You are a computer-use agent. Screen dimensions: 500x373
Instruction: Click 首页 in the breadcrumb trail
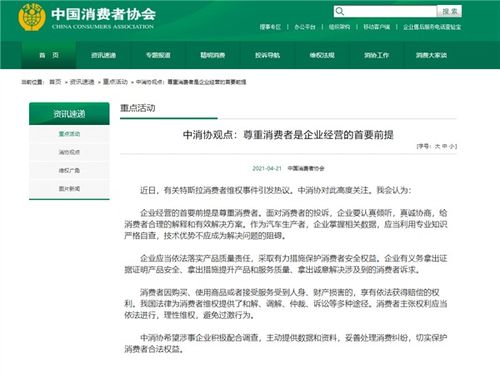click(55, 82)
